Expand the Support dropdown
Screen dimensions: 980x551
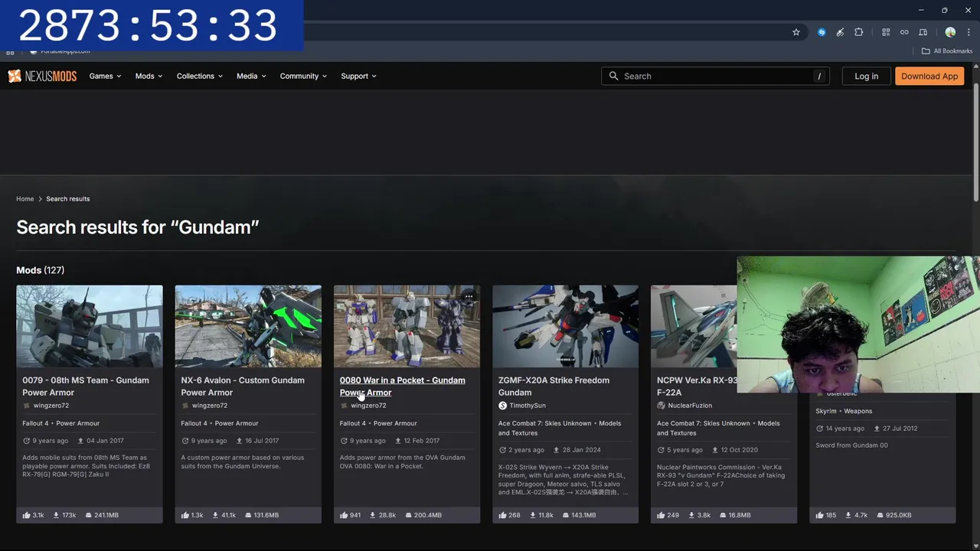click(358, 76)
